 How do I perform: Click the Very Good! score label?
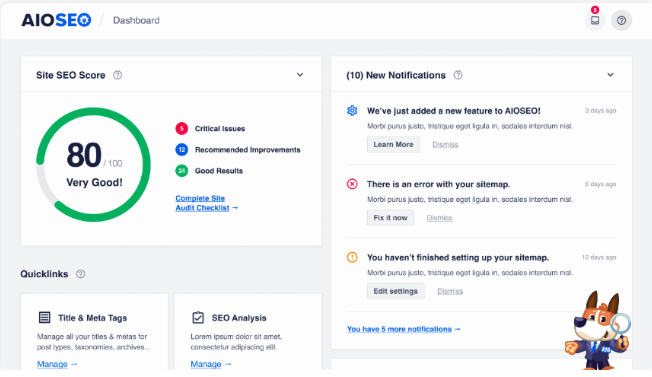click(x=94, y=182)
